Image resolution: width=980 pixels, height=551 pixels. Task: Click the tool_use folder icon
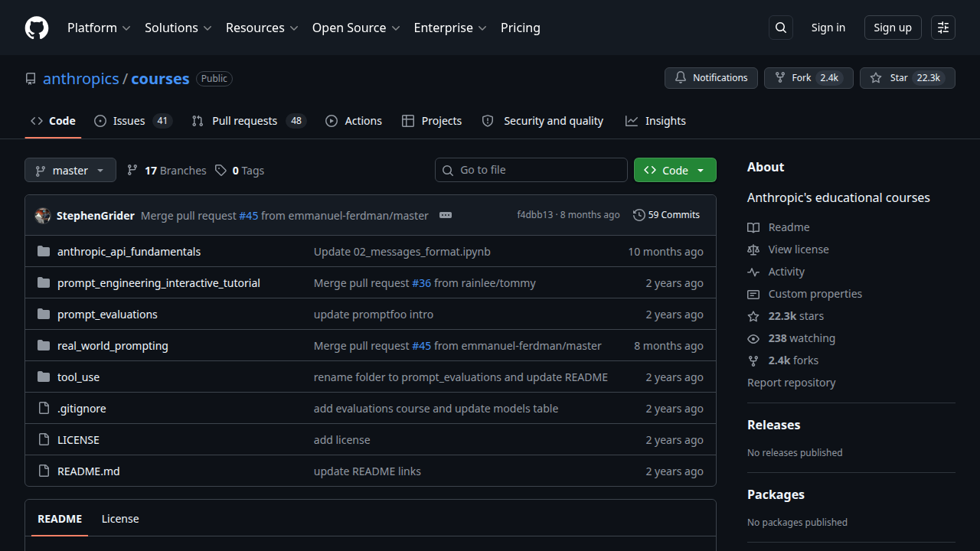click(x=44, y=377)
